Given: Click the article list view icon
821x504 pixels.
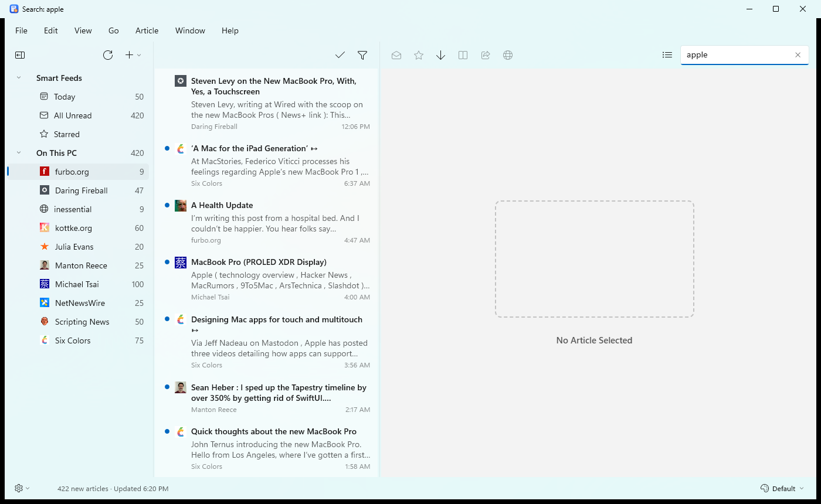Looking at the screenshot, I should click(x=667, y=55).
